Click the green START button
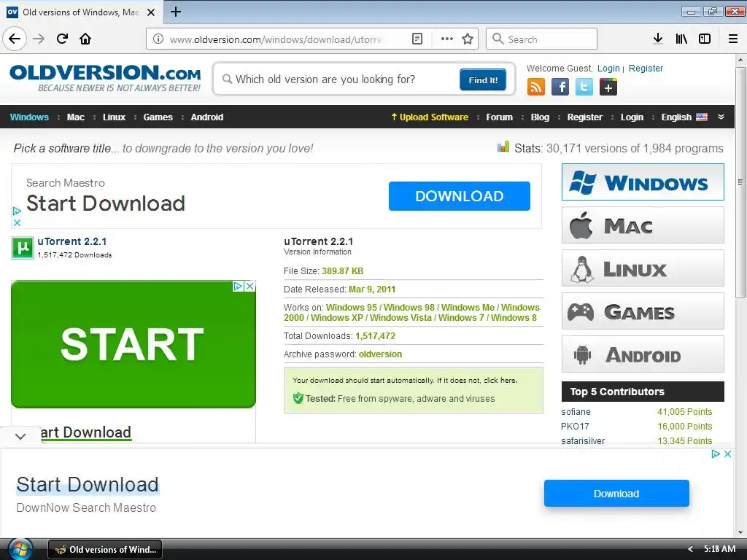Viewport: 747px width, 560px height. click(133, 344)
